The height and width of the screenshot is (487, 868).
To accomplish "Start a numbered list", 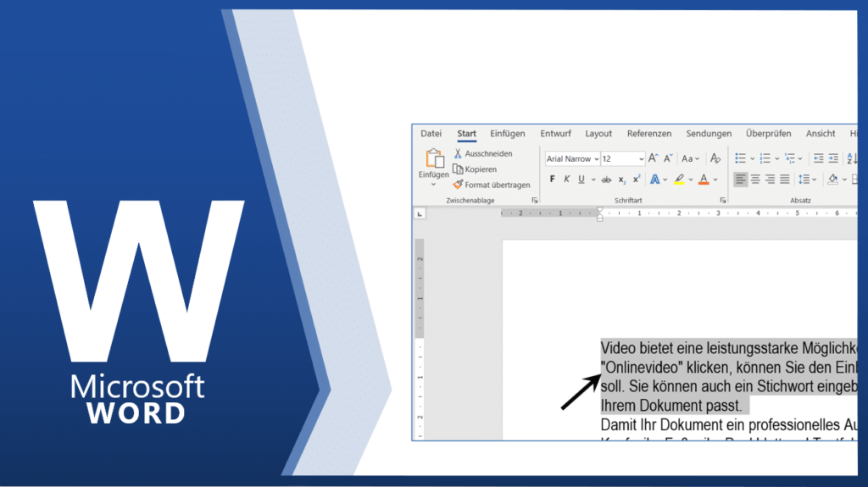I will pos(765,158).
